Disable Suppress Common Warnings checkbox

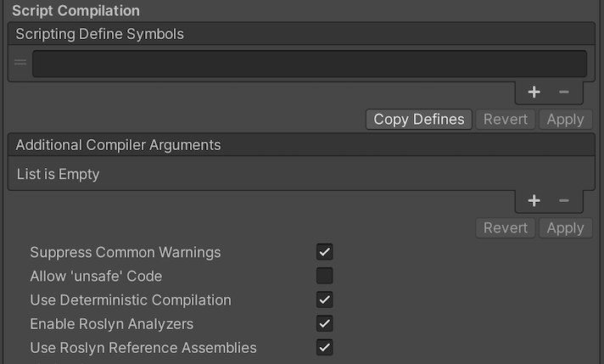point(324,252)
